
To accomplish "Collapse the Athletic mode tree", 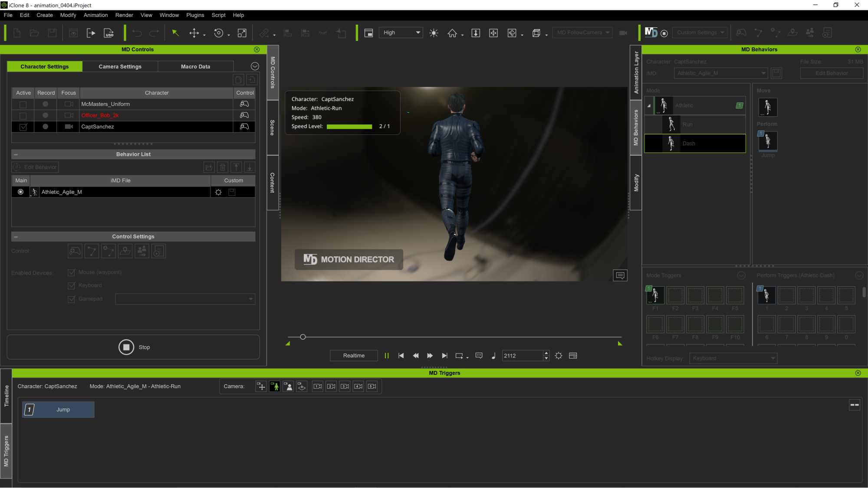I will click(x=649, y=106).
